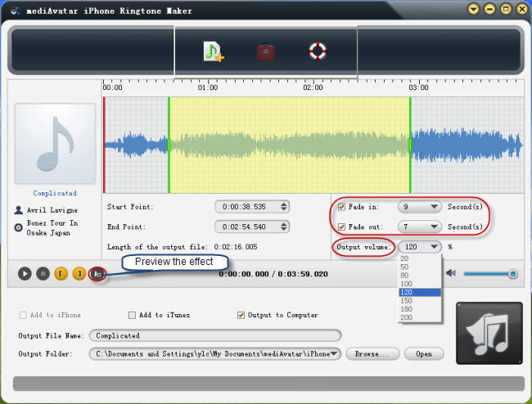Click the Output File Name field

(215, 335)
